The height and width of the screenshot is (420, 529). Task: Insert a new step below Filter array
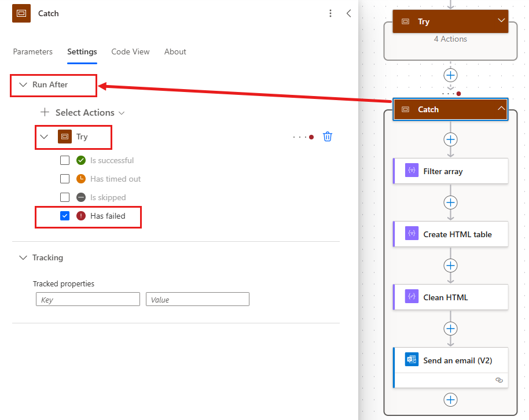[450, 202]
